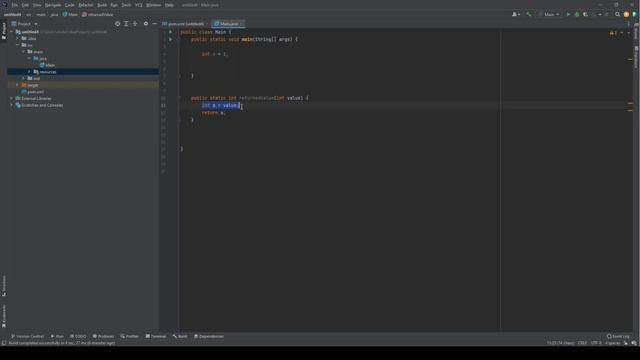Image resolution: width=640 pixels, height=360 pixels.
Task: Open the Version Control tool window
Action: (27, 336)
